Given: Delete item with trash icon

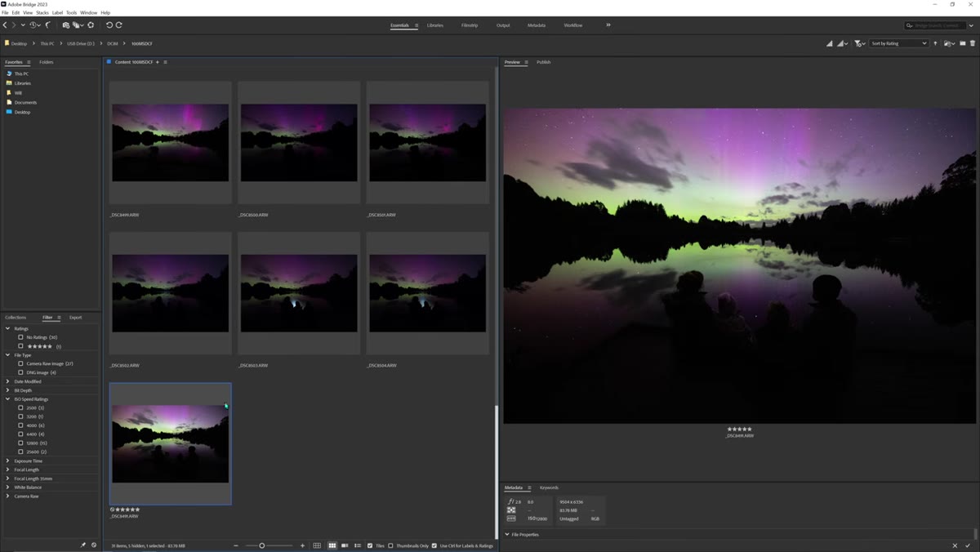Looking at the screenshot, I should coord(973,43).
